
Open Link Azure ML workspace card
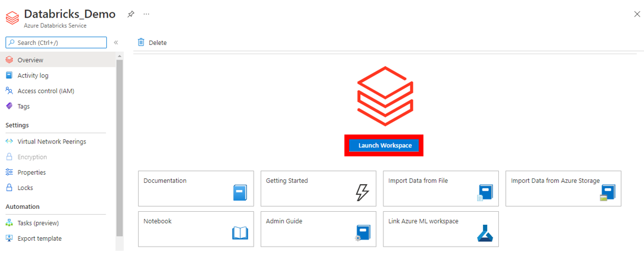[x=441, y=230]
